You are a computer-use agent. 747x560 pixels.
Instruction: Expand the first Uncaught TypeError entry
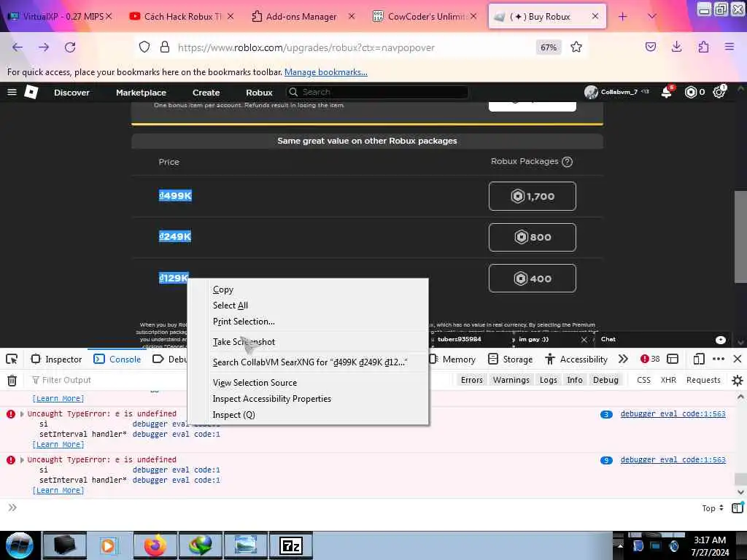coord(22,414)
